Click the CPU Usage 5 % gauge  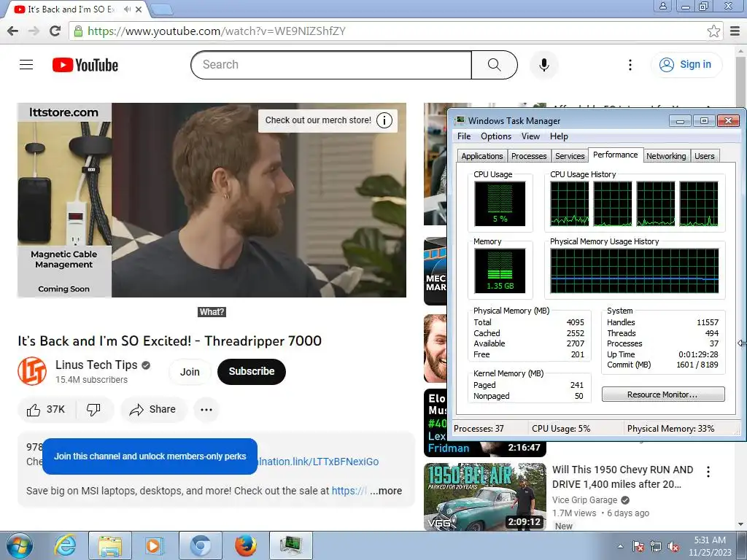coord(500,203)
